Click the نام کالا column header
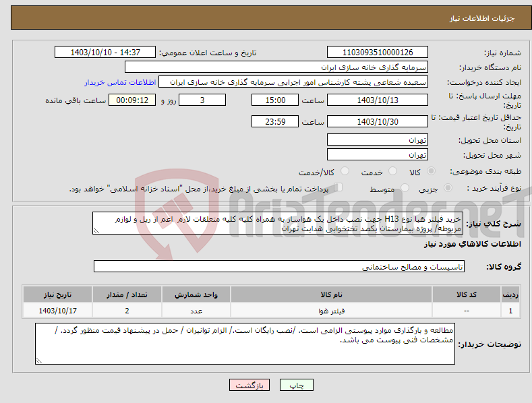The height and width of the screenshot is (403, 532). [x=331, y=294]
